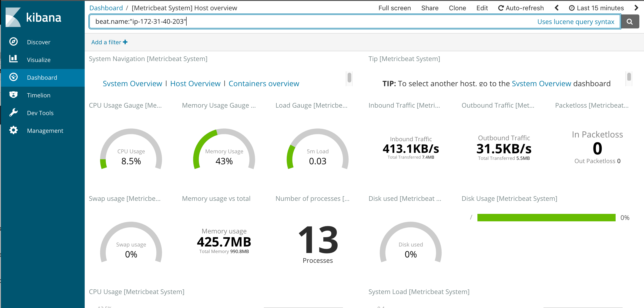Open Timelion via bear face icon

(13, 95)
